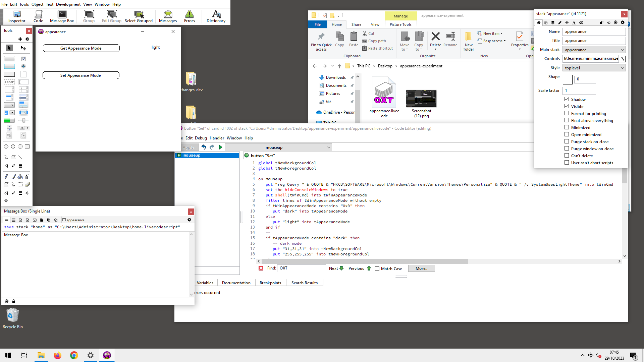This screenshot has width=644, height=362.
Task: Click the More.. button in Find bar
Action: pyautogui.click(x=421, y=268)
